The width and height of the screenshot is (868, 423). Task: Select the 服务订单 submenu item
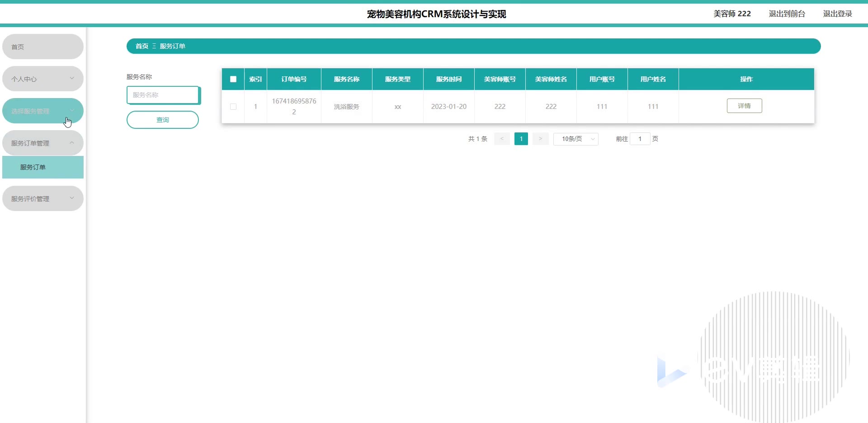43,167
